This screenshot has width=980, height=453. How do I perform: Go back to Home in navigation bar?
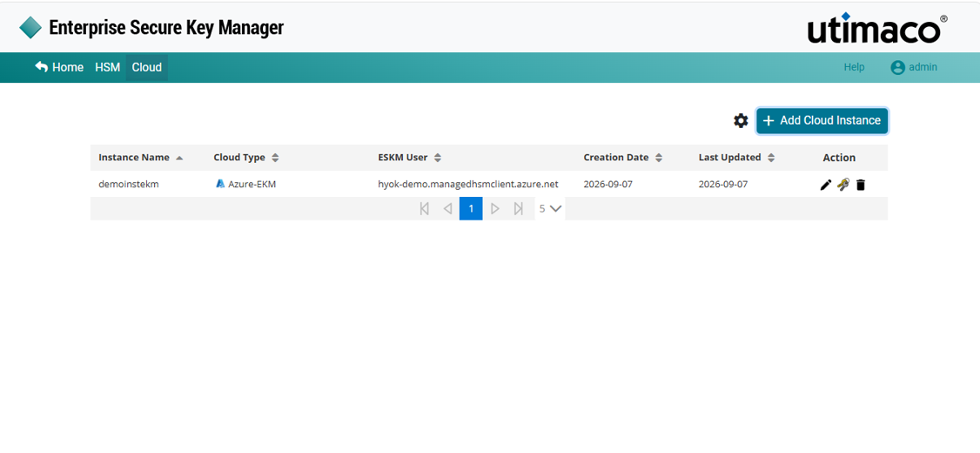pyautogui.click(x=59, y=68)
